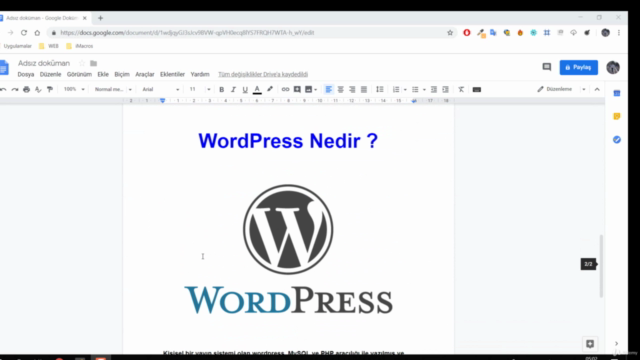Open comment history icon near Paylaş
The height and width of the screenshot is (360, 640).
547,67
